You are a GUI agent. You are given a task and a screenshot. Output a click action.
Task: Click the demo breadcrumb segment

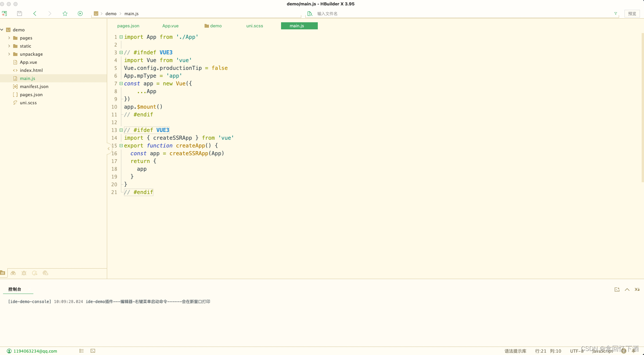(x=111, y=13)
